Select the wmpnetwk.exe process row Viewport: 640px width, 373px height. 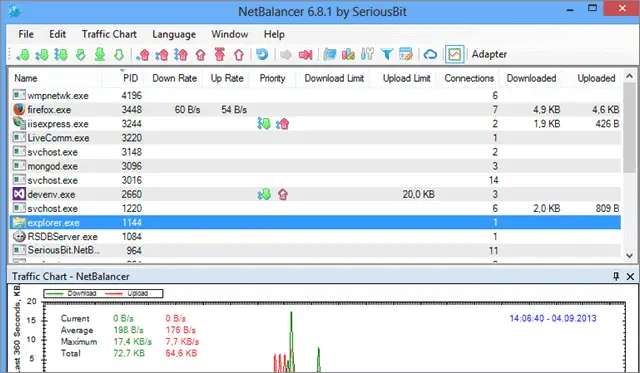coord(315,95)
